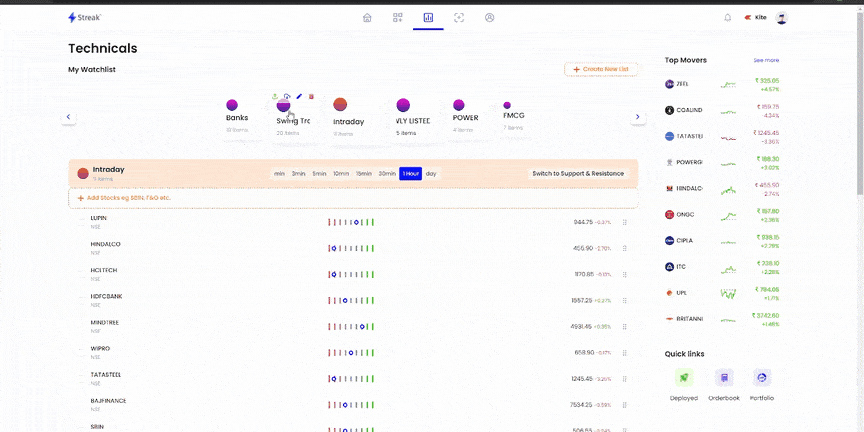Image resolution: width=864 pixels, height=432 pixels.
Task: Select UPL in Top Movers
Action: tap(722, 293)
